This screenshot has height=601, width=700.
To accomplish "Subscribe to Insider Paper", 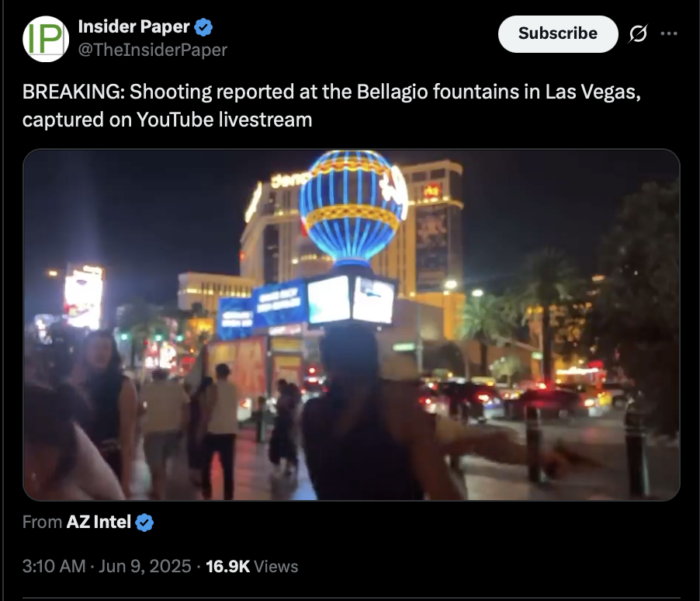I will 558,34.
